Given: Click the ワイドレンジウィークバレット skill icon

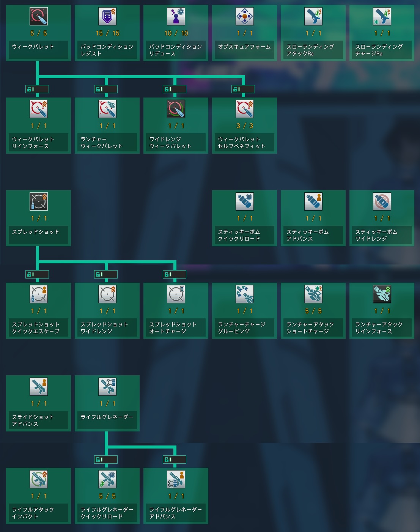Looking at the screenshot, I should click(x=176, y=109).
